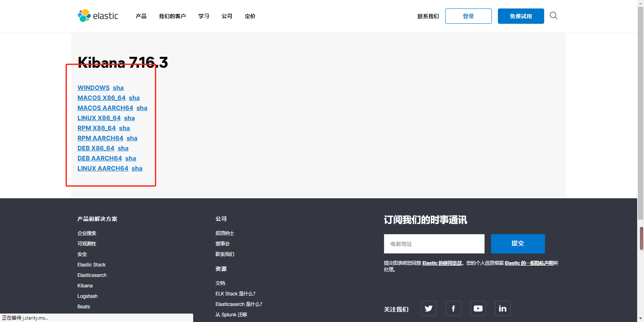Open Elastic's YouTube channel icon
This screenshot has height=322, width=644.
pyautogui.click(x=478, y=308)
